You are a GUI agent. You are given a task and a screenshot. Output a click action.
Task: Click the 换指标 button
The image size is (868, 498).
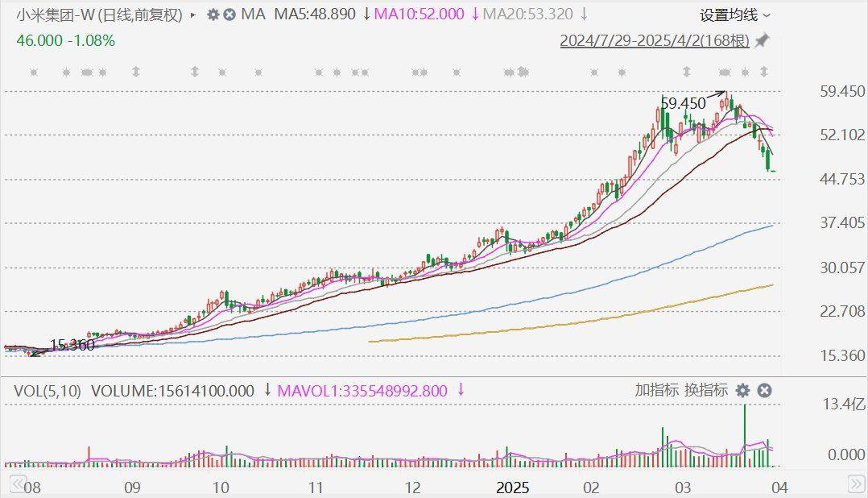(x=706, y=391)
